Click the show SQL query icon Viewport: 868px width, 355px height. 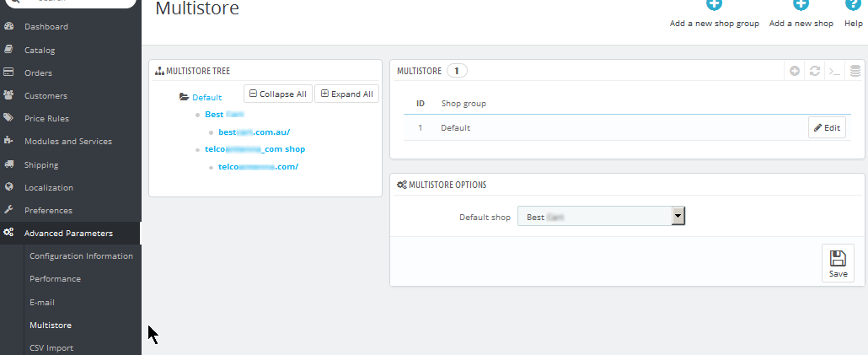pyautogui.click(x=834, y=71)
